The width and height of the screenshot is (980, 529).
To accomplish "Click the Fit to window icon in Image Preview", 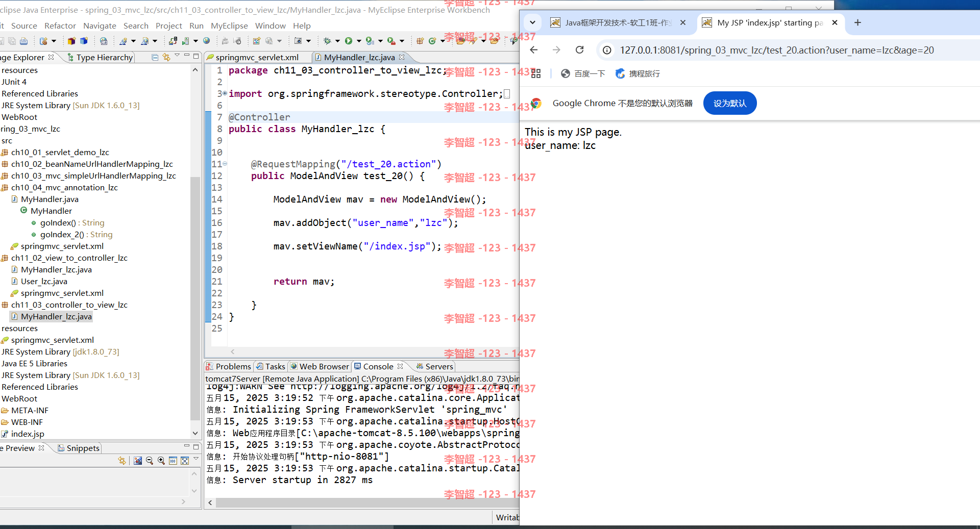I will click(x=185, y=461).
